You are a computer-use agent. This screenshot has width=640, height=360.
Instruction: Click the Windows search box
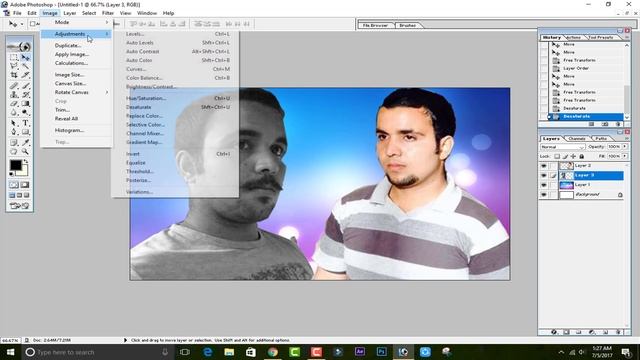pos(97,352)
